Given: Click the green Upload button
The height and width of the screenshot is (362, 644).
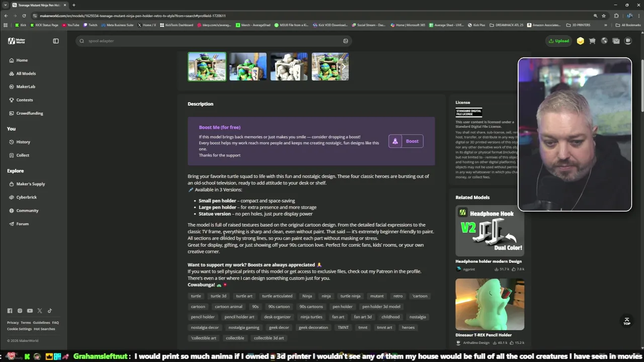Looking at the screenshot, I should tap(559, 41).
